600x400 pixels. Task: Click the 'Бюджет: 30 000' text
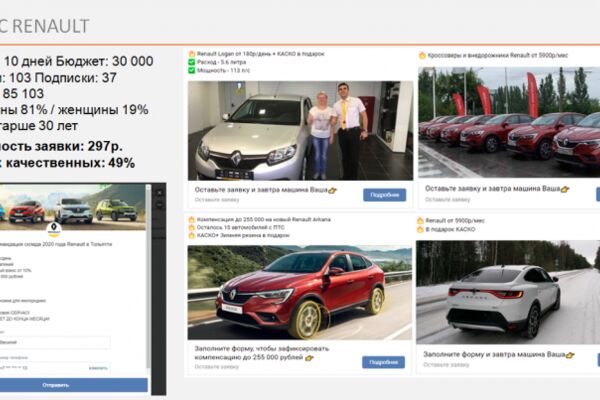click(105, 61)
